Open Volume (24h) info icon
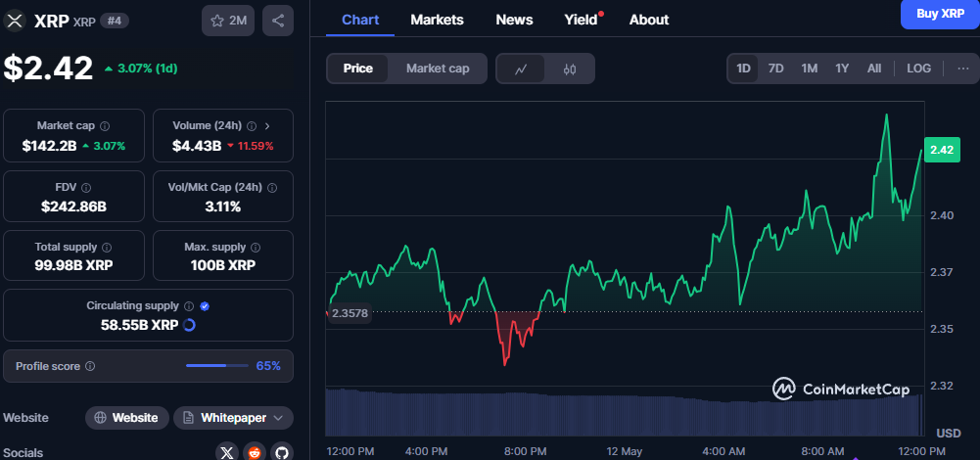 click(252, 126)
